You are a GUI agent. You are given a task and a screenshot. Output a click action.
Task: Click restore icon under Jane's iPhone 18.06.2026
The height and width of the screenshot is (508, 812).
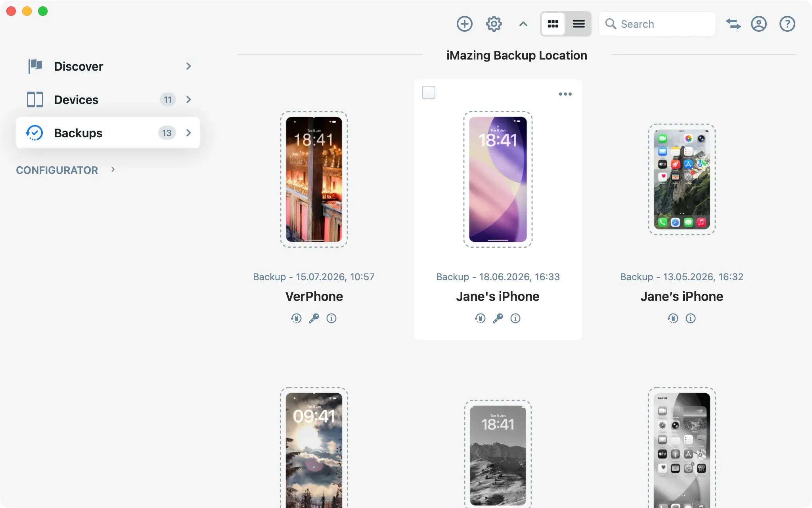pyautogui.click(x=480, y=318)
